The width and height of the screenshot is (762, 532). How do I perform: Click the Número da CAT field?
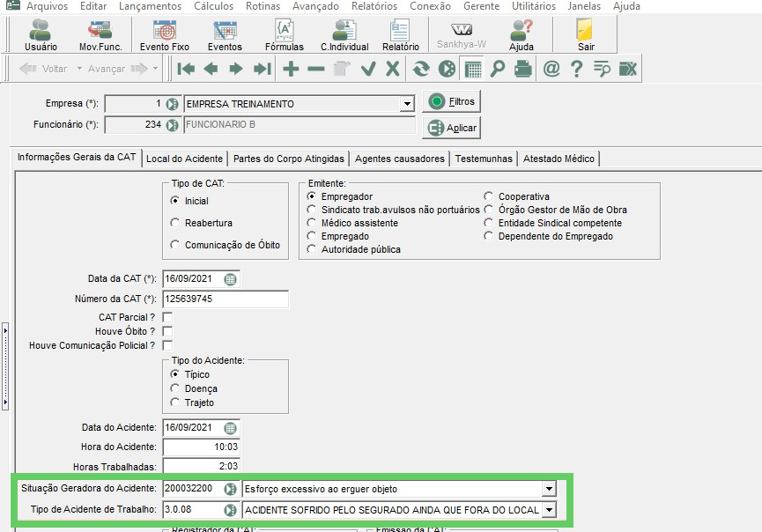point(226,299)
